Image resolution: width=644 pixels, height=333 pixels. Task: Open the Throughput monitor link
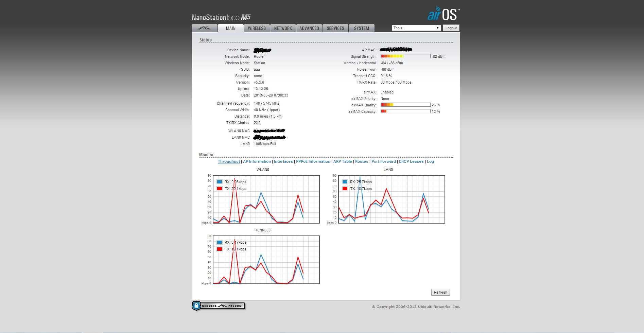pos(229,161)
